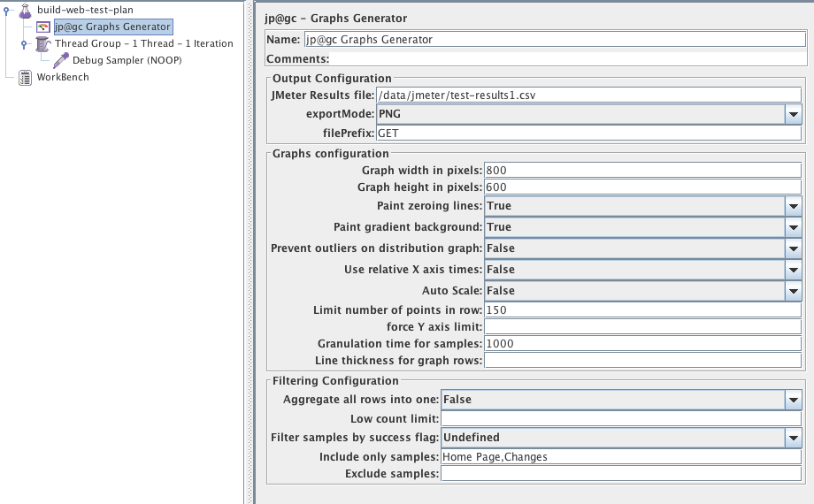814x504 pixels.
Task: Click the 'jp@gc - Graphs Generator' panel title
Action: click(x=336, y=19)
